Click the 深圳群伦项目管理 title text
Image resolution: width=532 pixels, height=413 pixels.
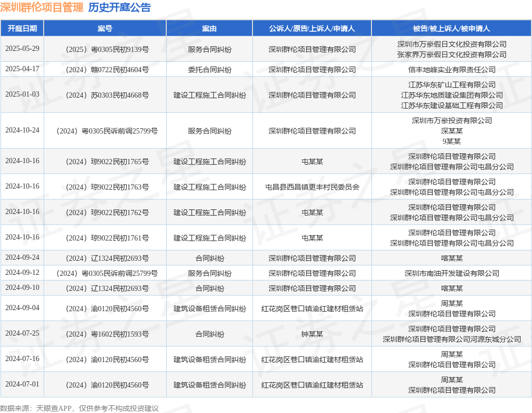click(x=42, y=7)
